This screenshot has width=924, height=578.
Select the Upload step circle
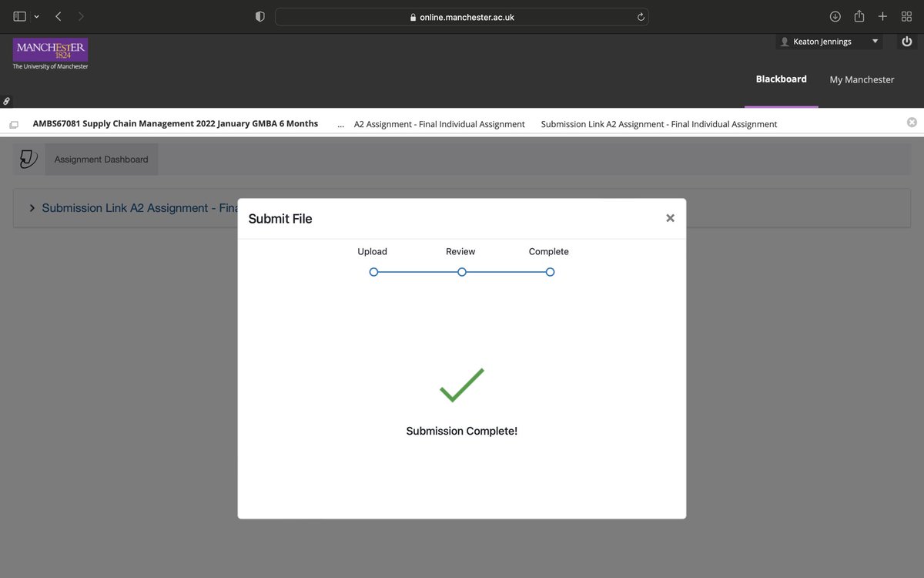(x=373, y=272)
